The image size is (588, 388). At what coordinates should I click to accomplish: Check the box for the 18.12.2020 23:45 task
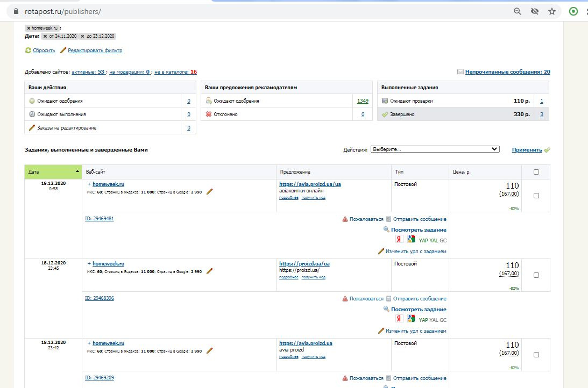pyautogui.click(x=536, y=275)
